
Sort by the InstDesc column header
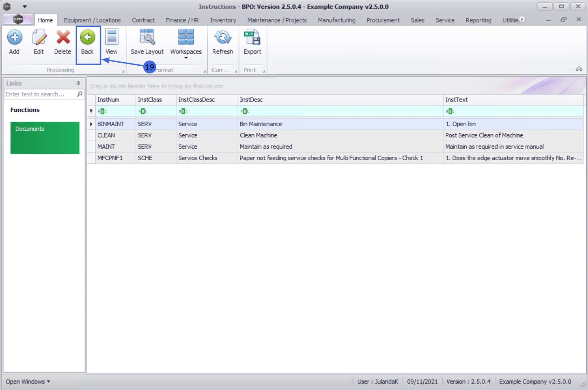(x=340, y=100)
